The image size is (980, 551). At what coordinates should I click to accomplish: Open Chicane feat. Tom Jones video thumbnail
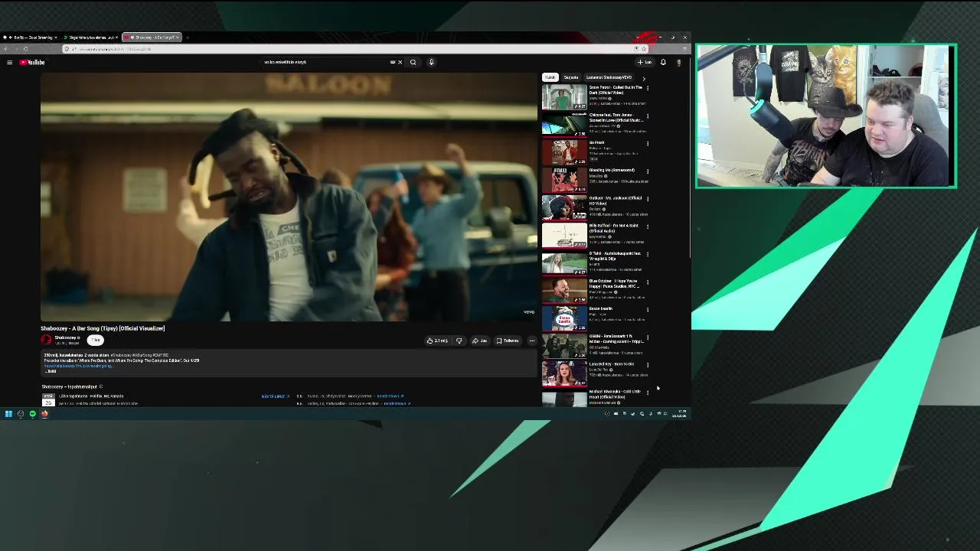(x=564, y=125)
